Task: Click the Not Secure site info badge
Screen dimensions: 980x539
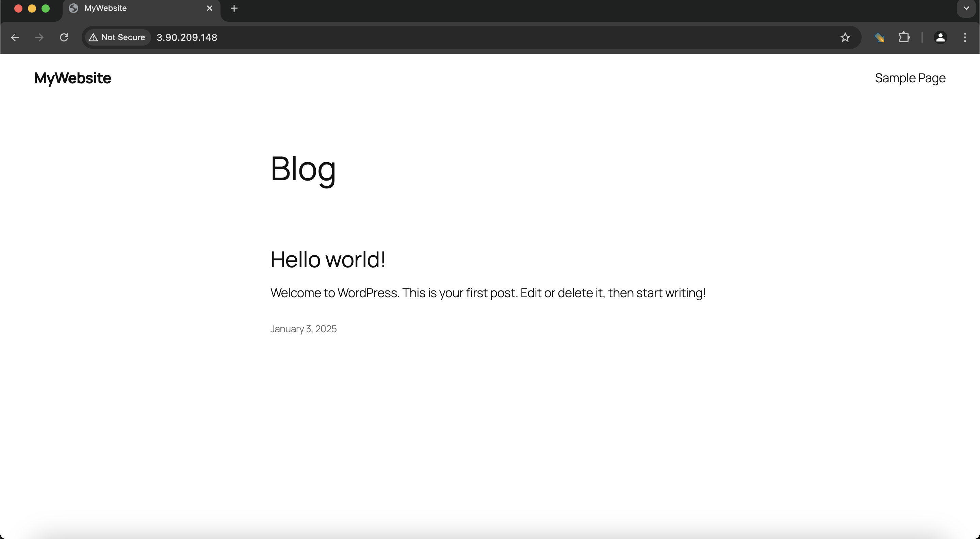Action: coord(117,37)
